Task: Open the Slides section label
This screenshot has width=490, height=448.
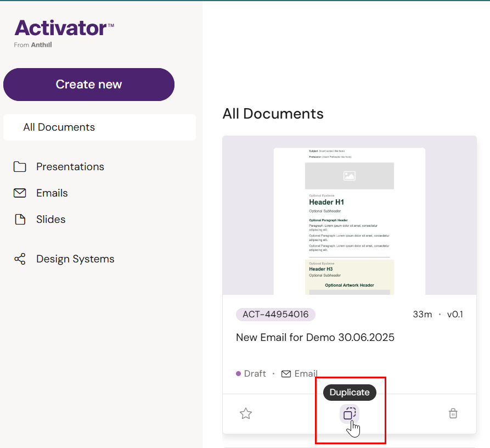Action: point(51,220)
